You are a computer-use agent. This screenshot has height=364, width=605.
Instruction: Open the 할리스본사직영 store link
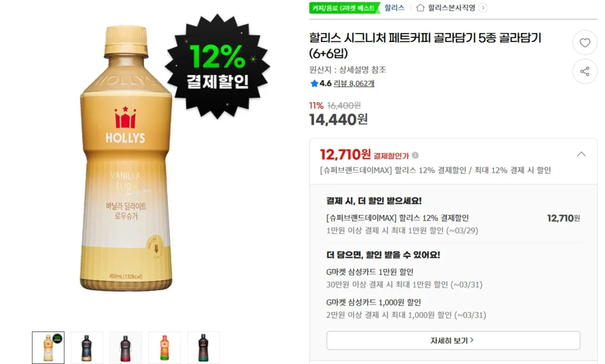pyautogui.click(x=451, y=8)
